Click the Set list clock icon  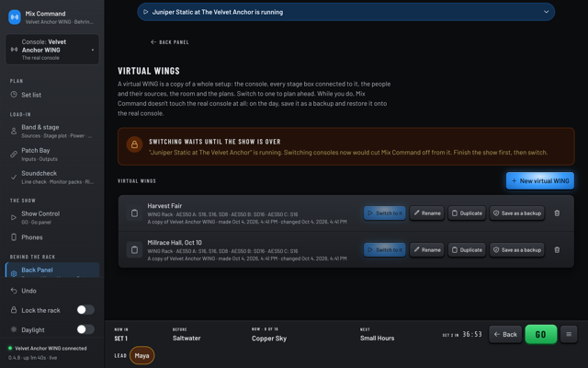(14, 95)
